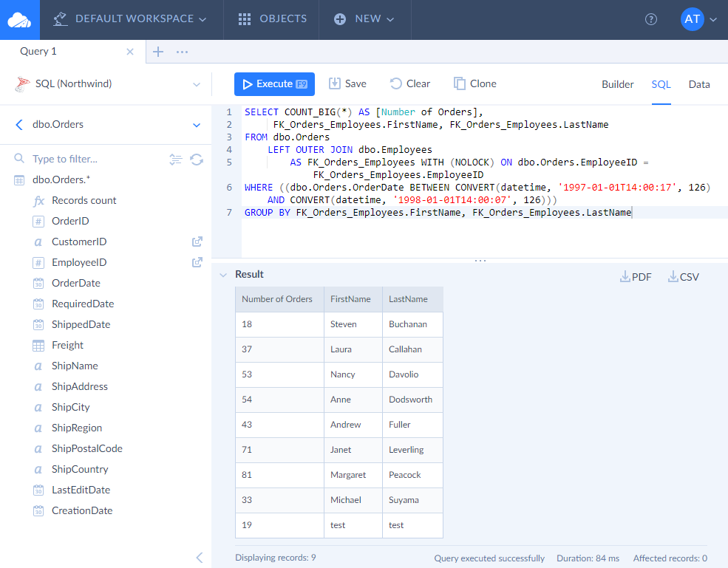728x568 pixels.
Task: Collapse the Result section
Action: [x=223, y=275]
